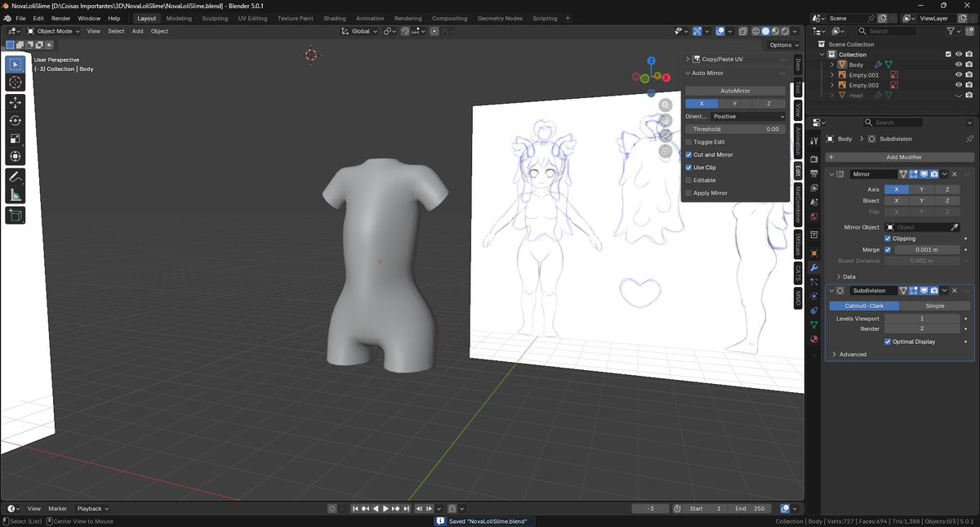This screenshot has width=980, height=527.
Task: Select the Annotate tool
Action: pos(16,176)
